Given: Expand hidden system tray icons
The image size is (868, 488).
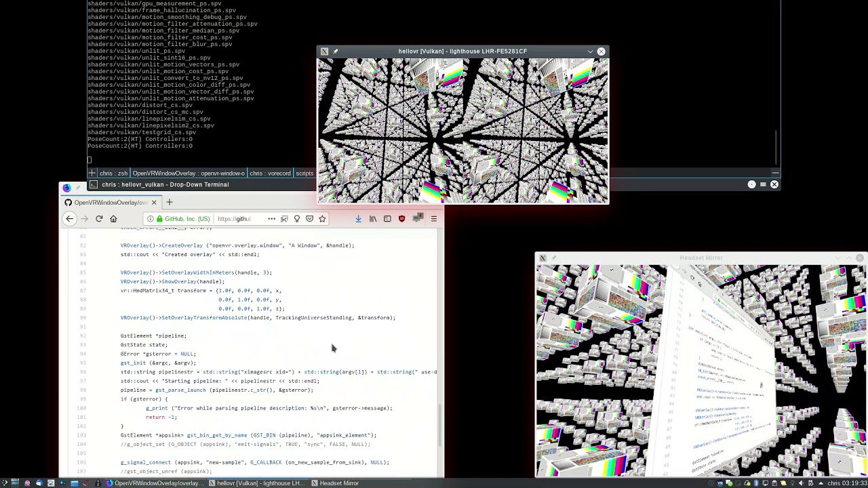Looking at the screenshot, I should (x=821, y=483).
